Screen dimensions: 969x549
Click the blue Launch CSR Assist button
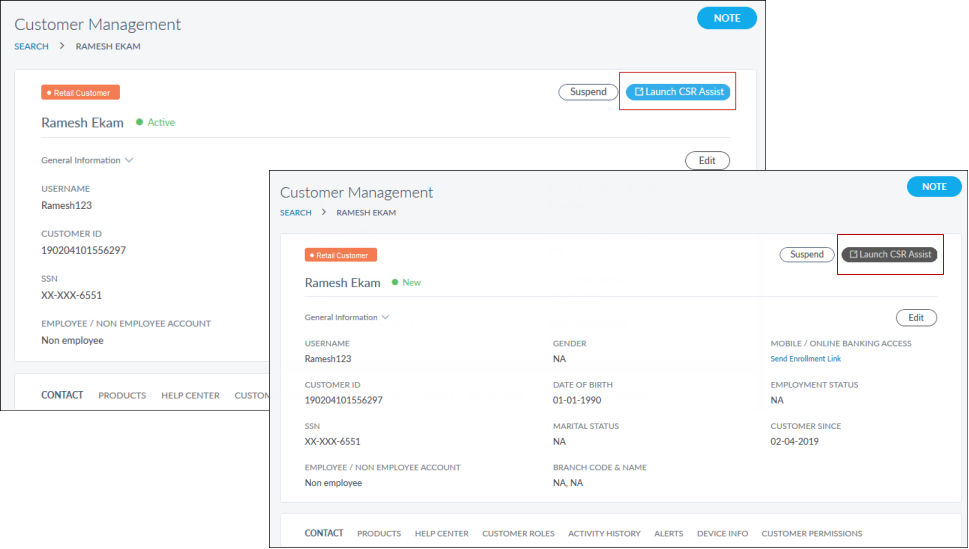678,92
